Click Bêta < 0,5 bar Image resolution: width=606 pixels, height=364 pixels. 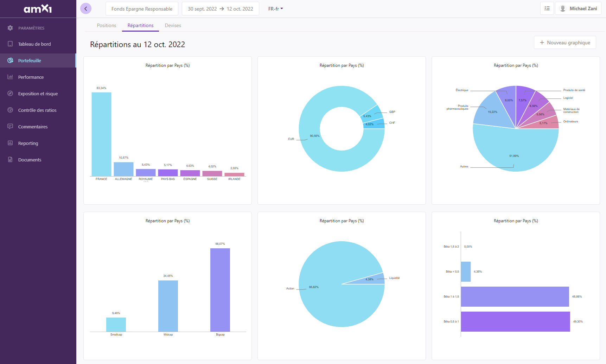coord(466,272)
